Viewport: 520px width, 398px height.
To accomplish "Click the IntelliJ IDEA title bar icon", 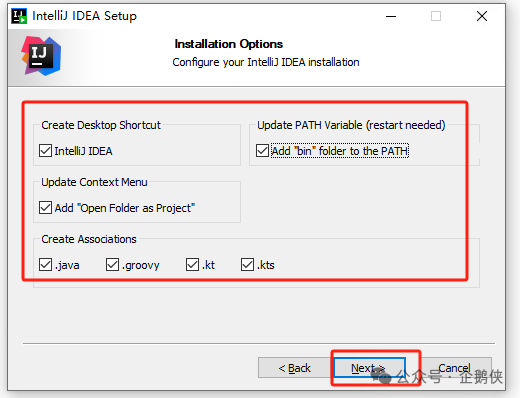I will [19, 16].
